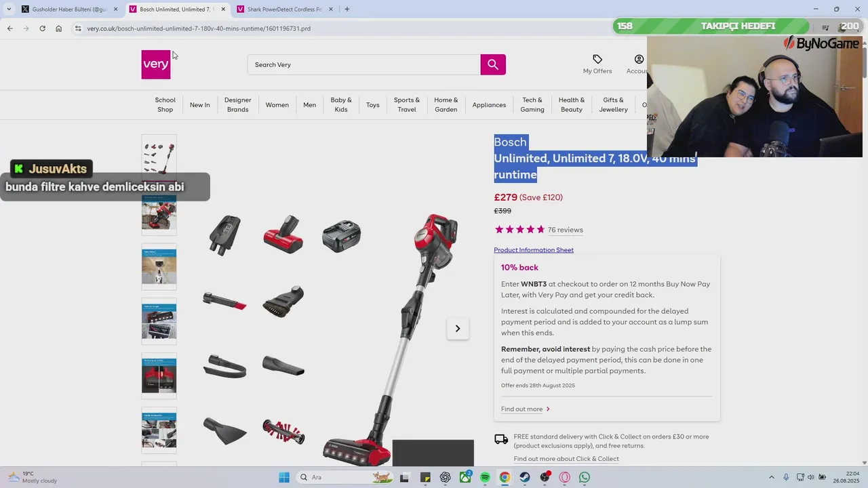Click the magenta search magnifier button

pos(493,64)
